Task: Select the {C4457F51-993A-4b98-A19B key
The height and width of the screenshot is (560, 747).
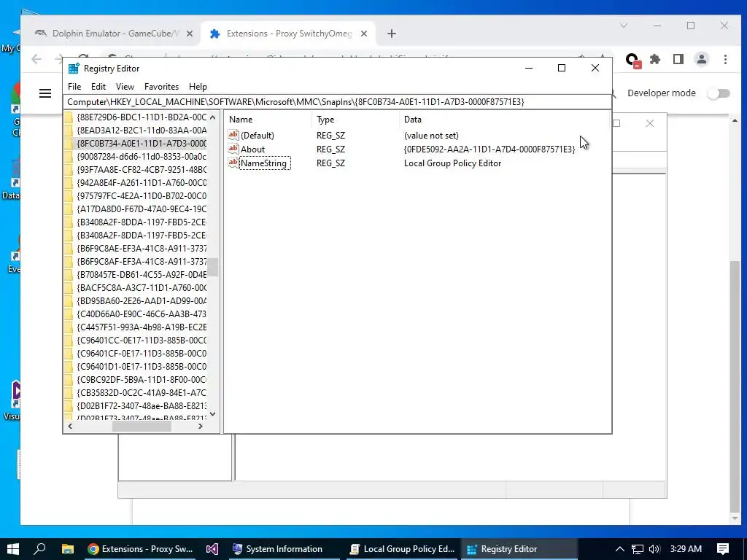Action: [x=142, y=327]
